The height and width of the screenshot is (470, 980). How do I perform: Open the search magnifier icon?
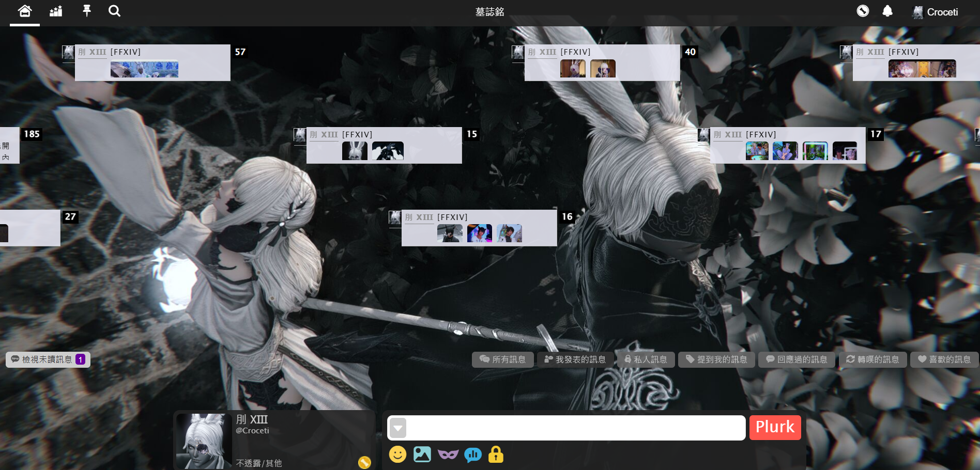point(114,11)
